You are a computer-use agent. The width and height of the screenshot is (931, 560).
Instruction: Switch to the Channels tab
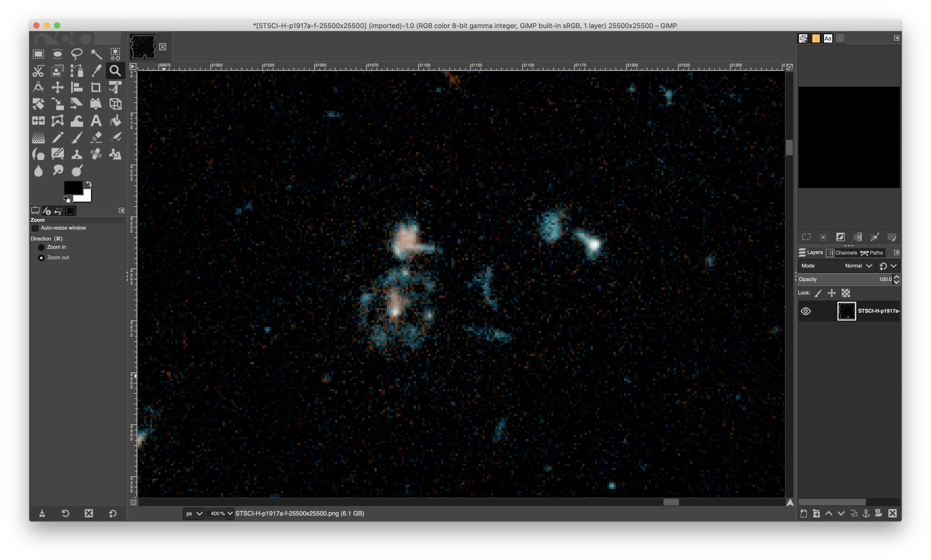(842, 253)
